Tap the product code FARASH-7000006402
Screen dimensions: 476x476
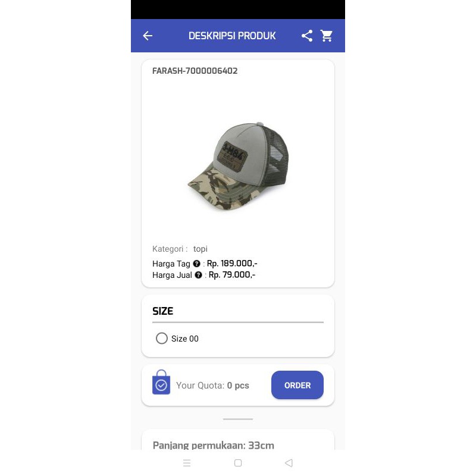pyautogui.click(x=195, y=71)
